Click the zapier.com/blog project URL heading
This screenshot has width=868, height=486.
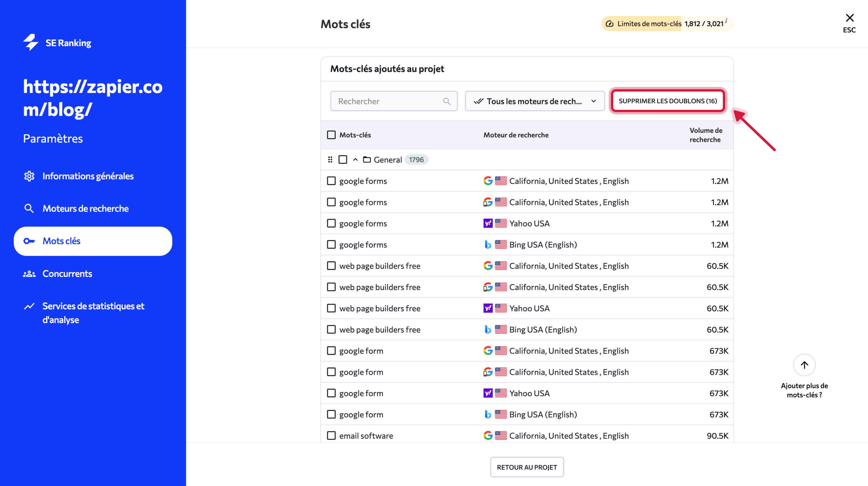tap(93, 98)
